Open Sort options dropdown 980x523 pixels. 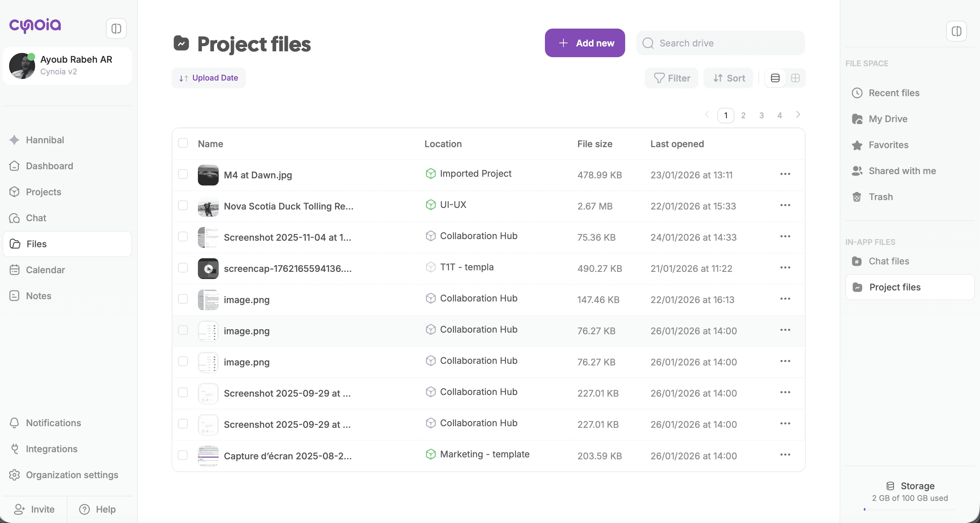coord(729,78)
